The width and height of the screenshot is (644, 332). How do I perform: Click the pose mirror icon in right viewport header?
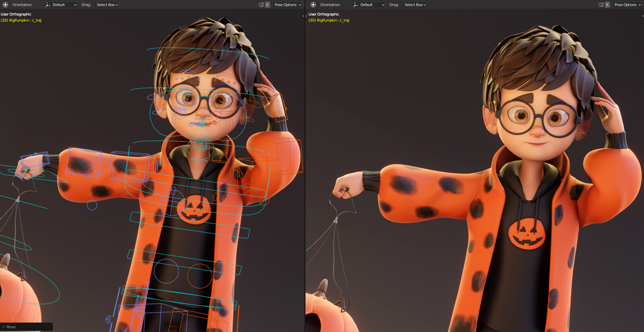pos(601,5)
